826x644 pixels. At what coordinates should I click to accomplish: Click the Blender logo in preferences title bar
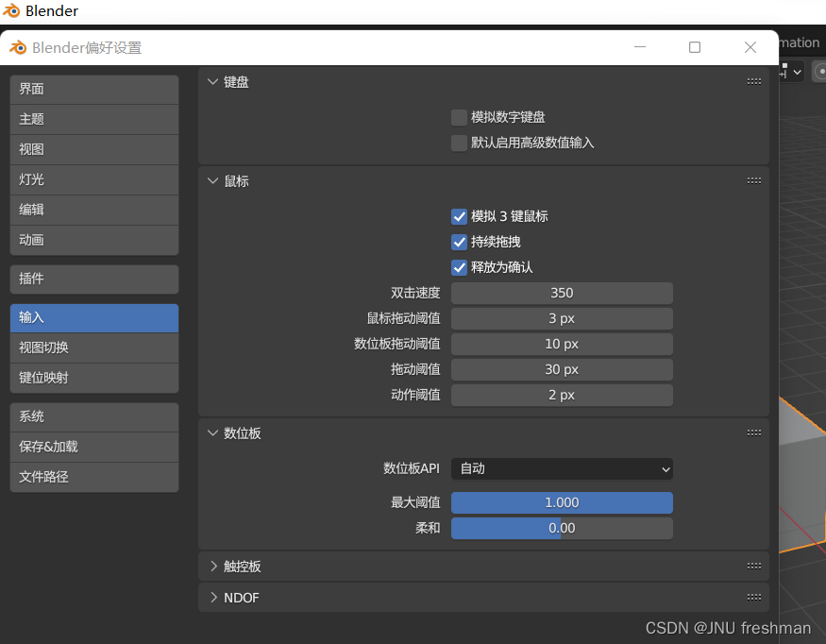point(18,47)
